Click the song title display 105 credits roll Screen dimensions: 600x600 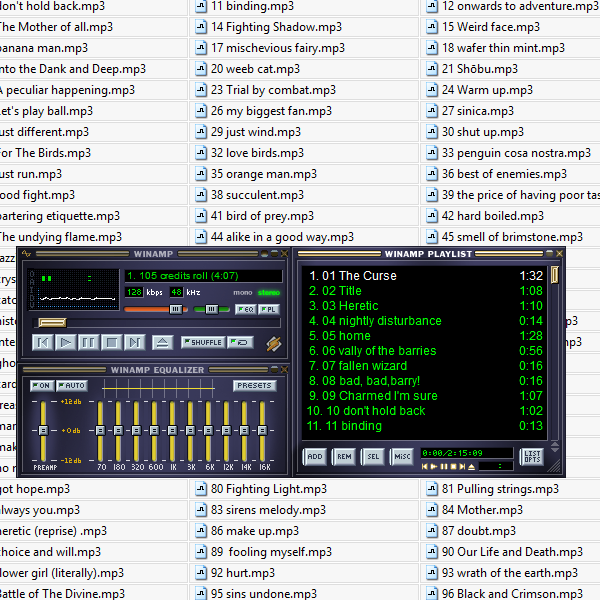point(203,276)
